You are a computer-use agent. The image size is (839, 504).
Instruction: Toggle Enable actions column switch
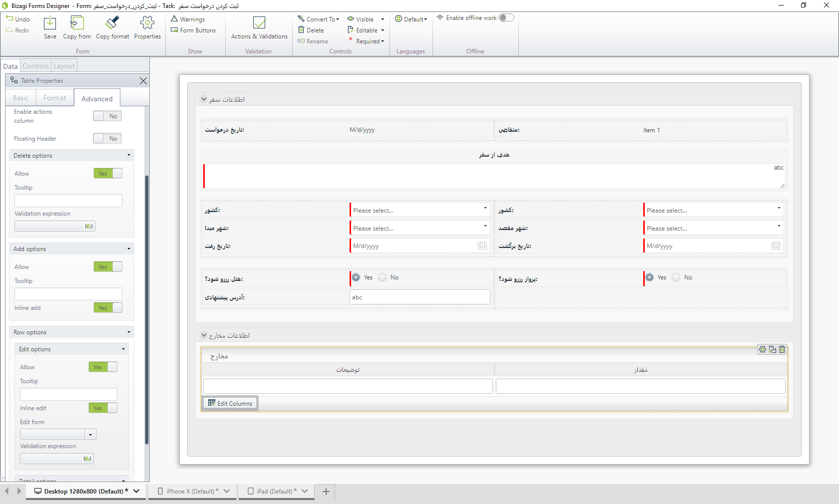pos(107,116)
